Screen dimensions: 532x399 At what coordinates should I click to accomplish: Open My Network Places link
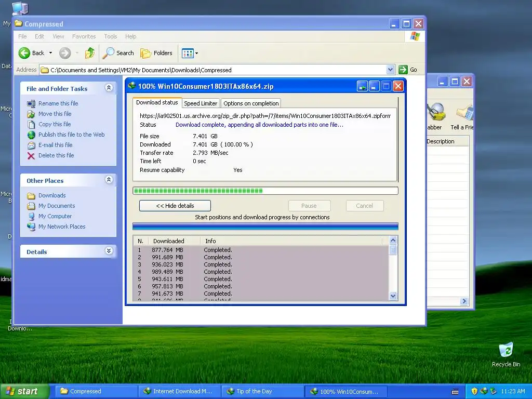62,227
